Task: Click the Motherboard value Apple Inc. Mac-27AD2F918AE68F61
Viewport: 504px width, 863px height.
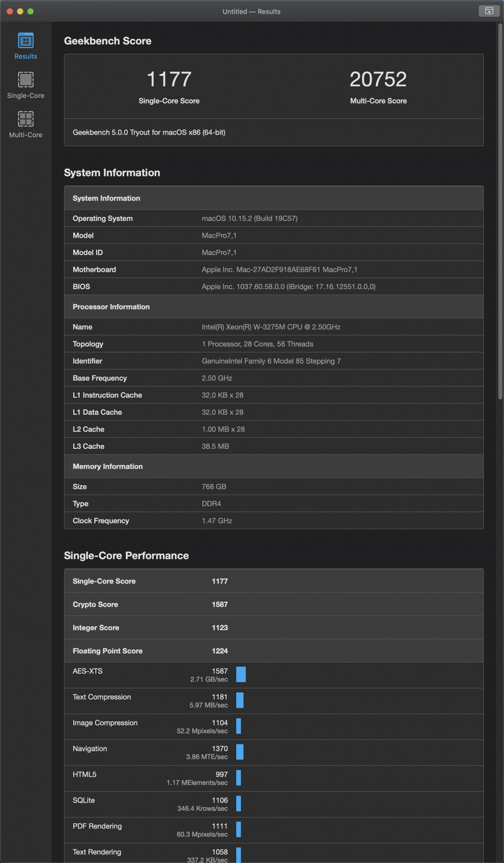Action: pyautogui.click(x=279, y=270)
